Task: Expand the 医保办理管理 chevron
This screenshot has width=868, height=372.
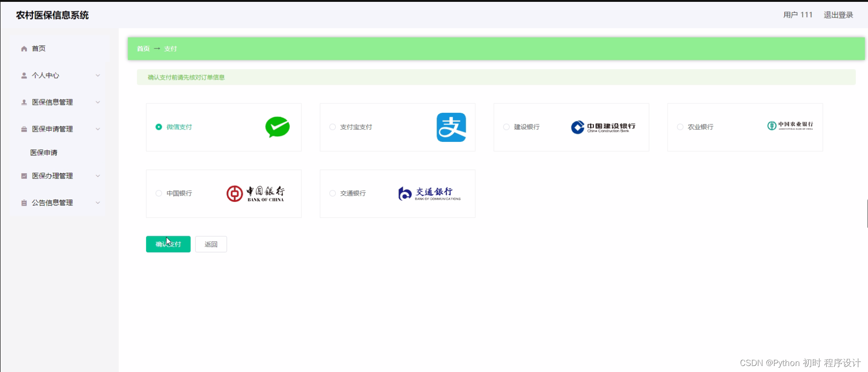Action: tap(98, 176)
